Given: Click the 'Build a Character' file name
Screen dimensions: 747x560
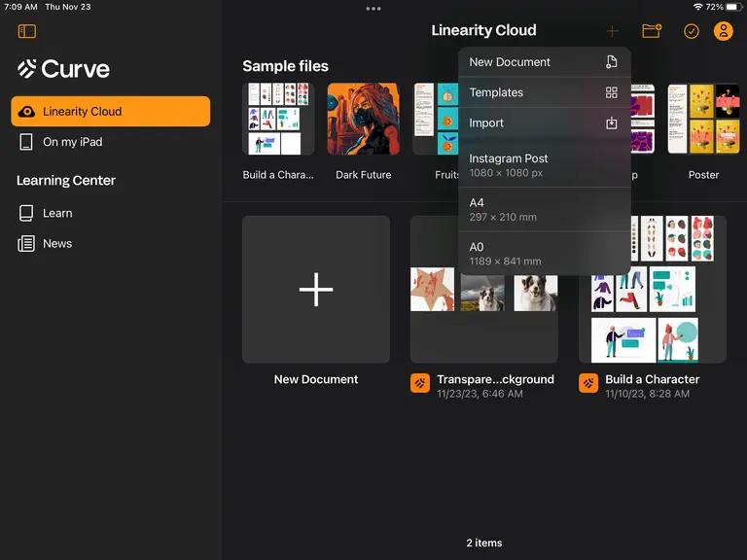Looking at the screenshot, I should 653,379.
